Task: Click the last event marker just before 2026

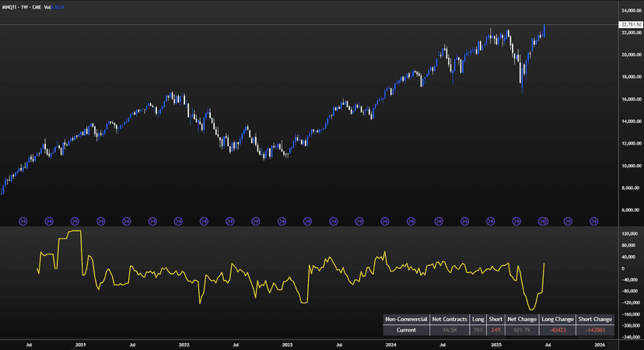Action: 594,222
